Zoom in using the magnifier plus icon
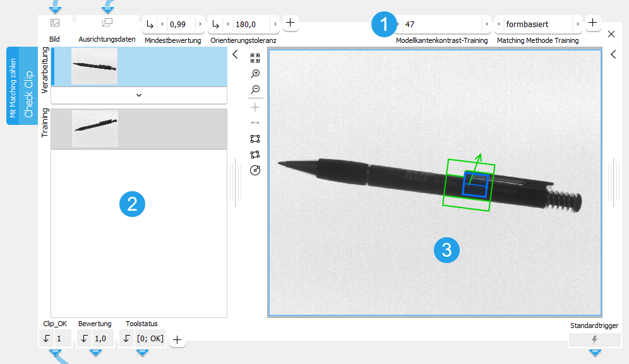This screenshot has height=364, width=629. [255, 74]
